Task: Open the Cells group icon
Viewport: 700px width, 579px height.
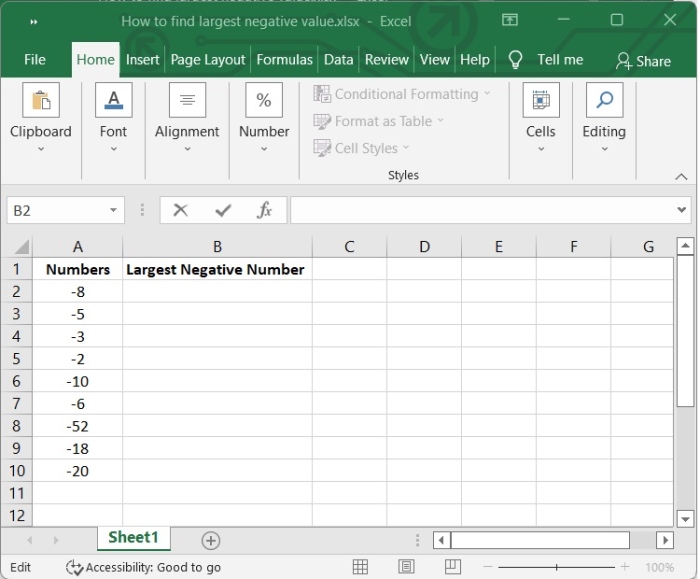Action: (541, 100)
